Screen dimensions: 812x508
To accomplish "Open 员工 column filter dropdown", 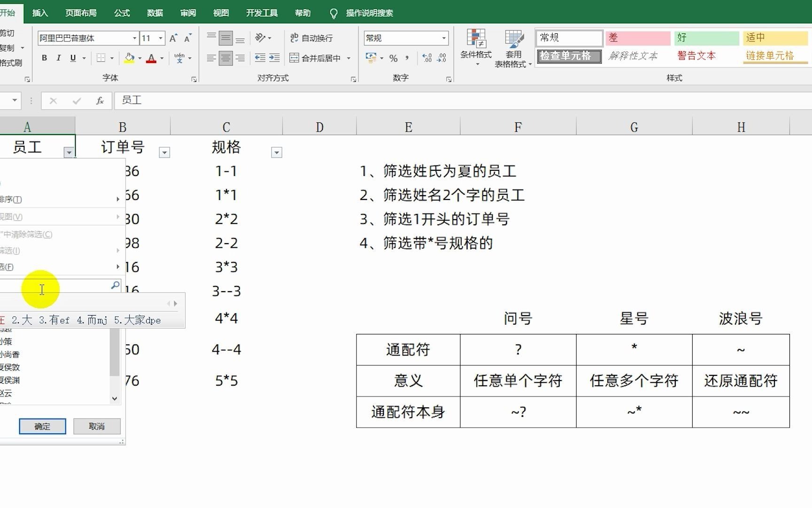I will pyautogui.click(x=69, y=152).
